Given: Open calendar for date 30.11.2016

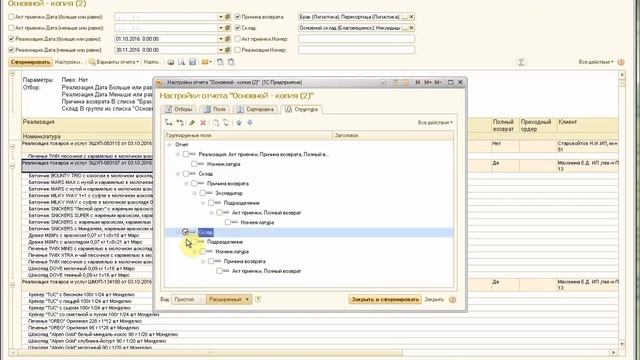Looking at the screenshot, I should [x=228, y=50].
